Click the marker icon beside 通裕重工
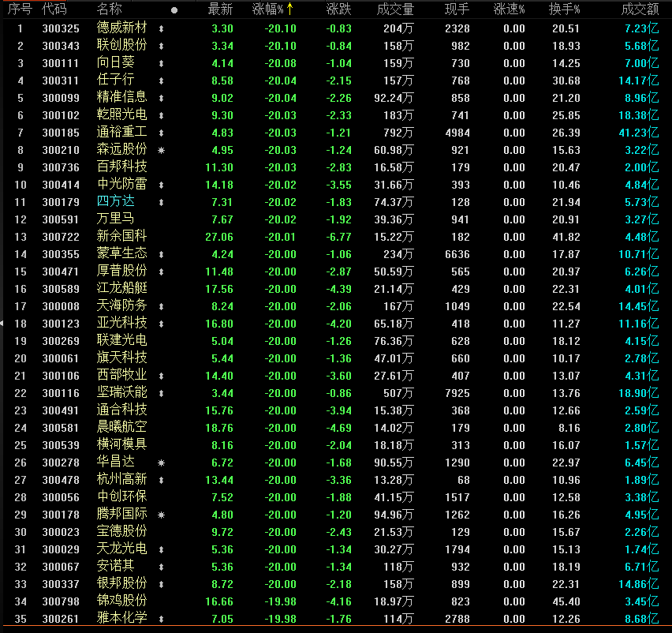 [x=162, y=133]
